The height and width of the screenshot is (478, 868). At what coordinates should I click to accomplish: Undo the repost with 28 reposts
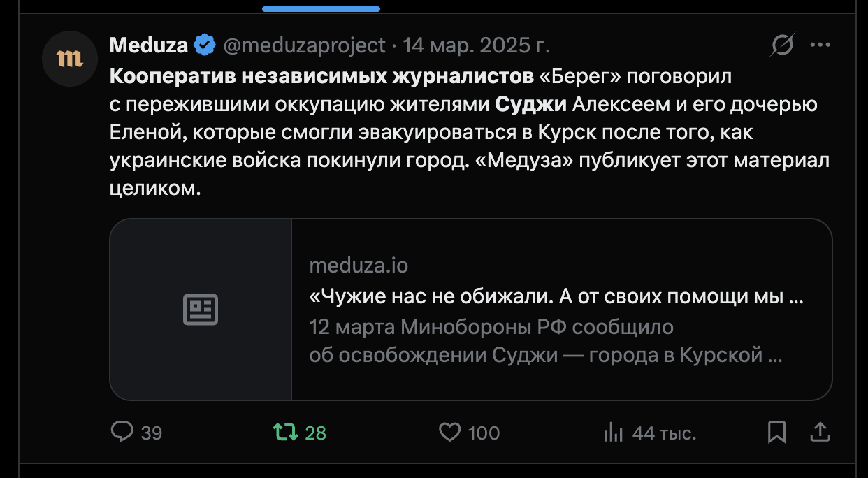click(x=284, y=432)
